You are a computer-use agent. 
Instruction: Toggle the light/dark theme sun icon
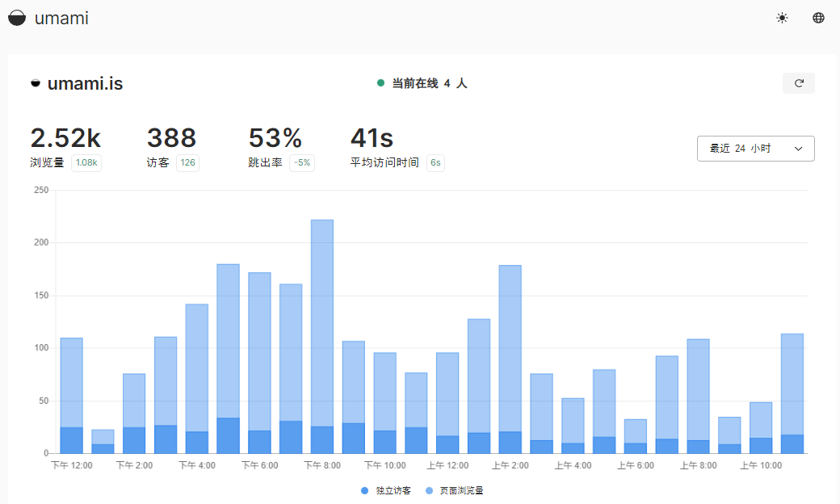(x=782, y=18)
